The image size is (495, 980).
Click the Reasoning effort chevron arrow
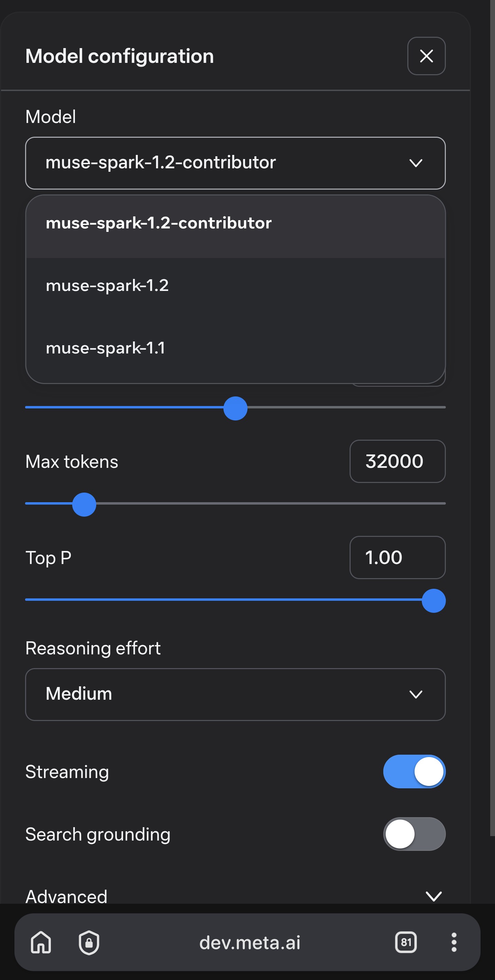pos(415,695)
